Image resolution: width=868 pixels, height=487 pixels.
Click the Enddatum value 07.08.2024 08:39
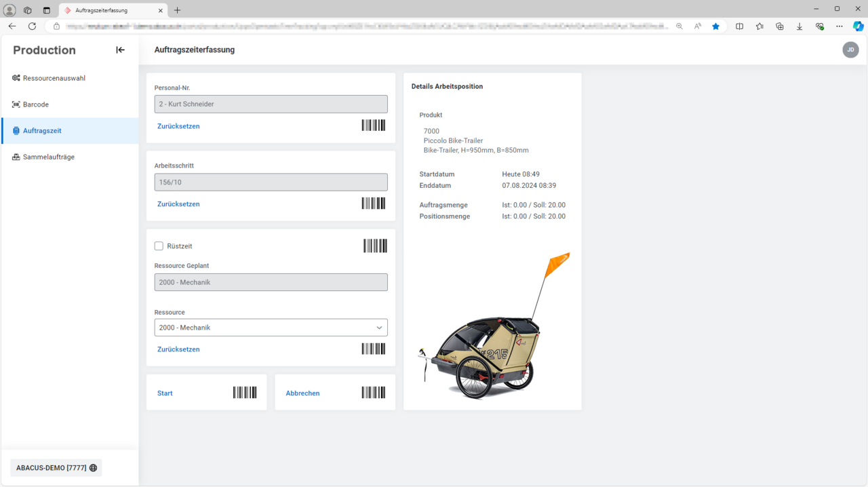[x=529, y=186]
